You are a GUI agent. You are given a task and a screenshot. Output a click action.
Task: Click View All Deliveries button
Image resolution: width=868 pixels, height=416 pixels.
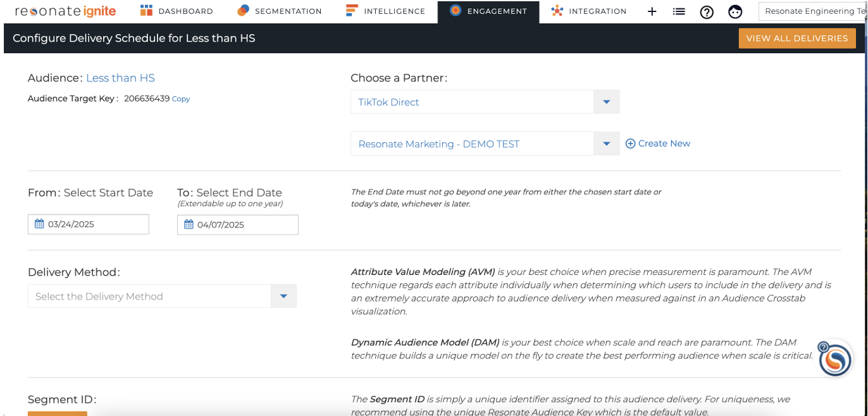pyautogui.click(x=797, y=38)
